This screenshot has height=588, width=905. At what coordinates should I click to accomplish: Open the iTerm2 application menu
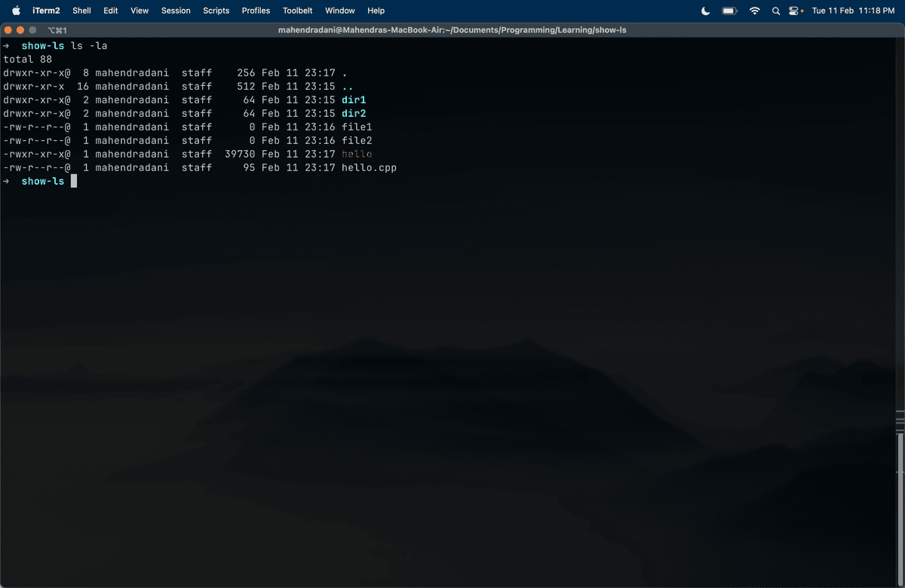tap(46, 11)
